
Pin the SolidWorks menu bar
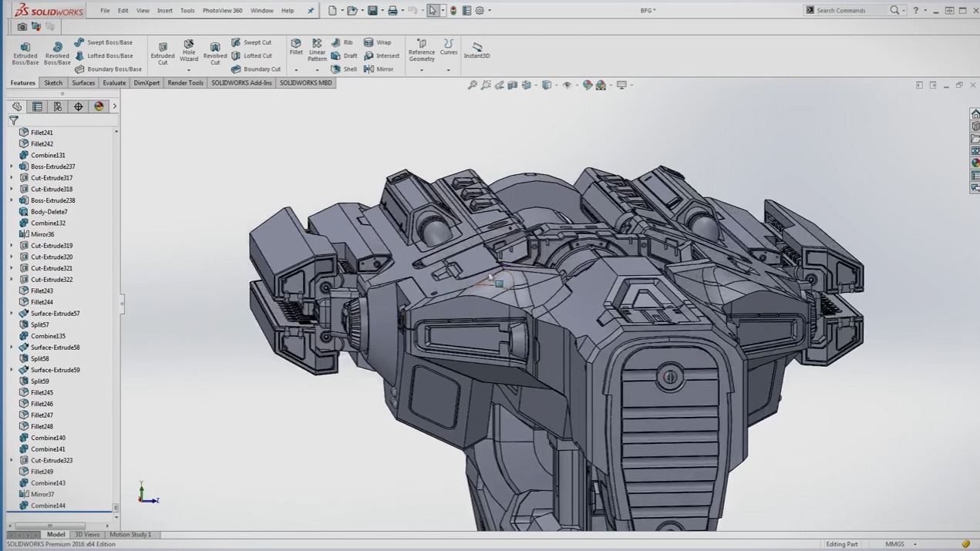pyautogui.click(x=311, y=11)
